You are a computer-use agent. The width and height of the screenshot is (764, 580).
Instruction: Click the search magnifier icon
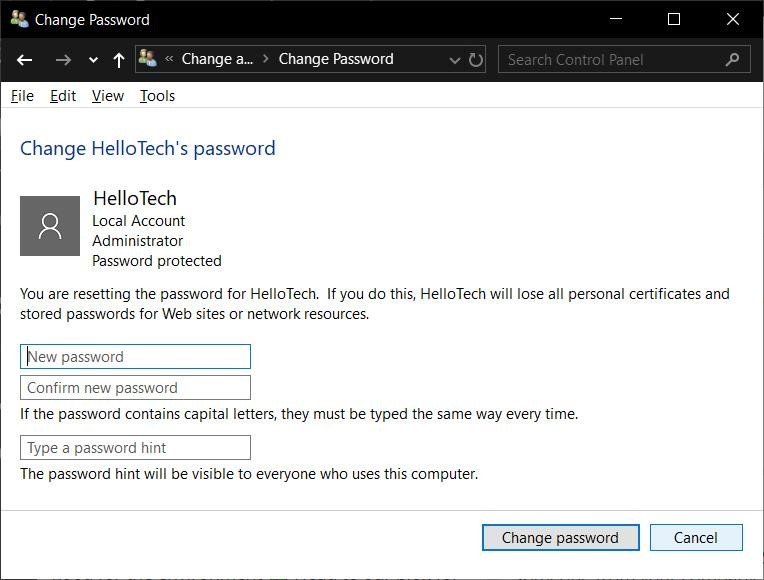pyautogui.click(x=732, y=59)
